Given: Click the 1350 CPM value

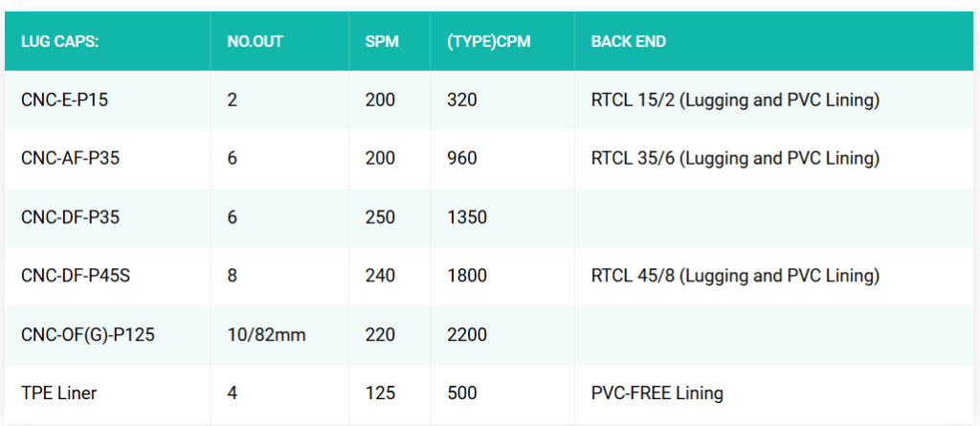Looking at the screenshot, I should 467,217.
